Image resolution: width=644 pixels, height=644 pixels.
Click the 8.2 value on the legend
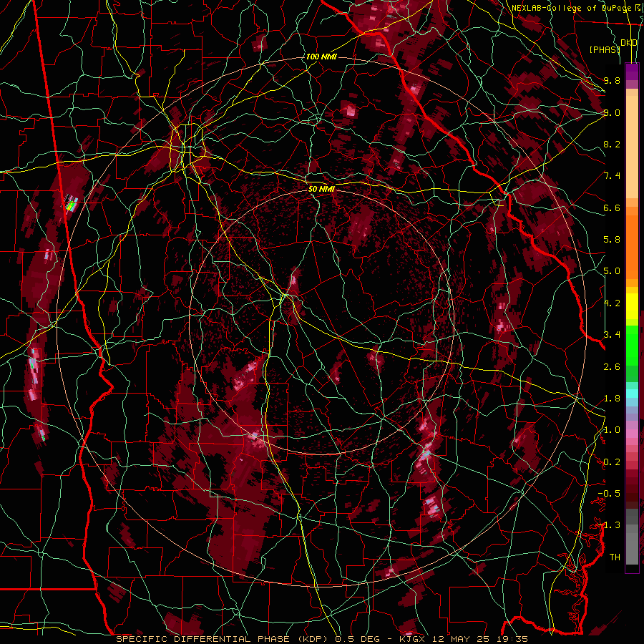coord(612,144)
